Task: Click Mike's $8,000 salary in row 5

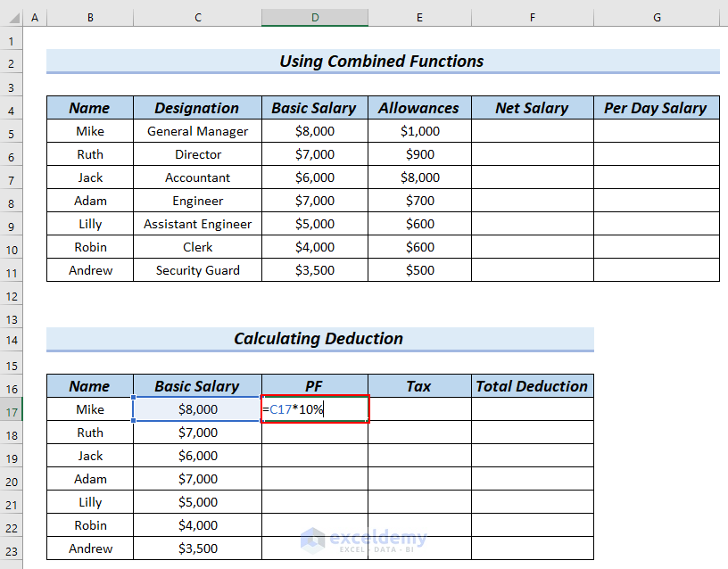Action: point(315,131)
